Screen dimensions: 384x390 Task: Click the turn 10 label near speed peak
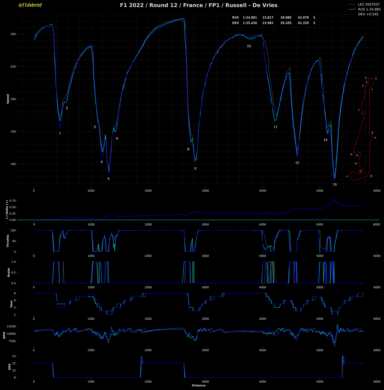(249, 46)
